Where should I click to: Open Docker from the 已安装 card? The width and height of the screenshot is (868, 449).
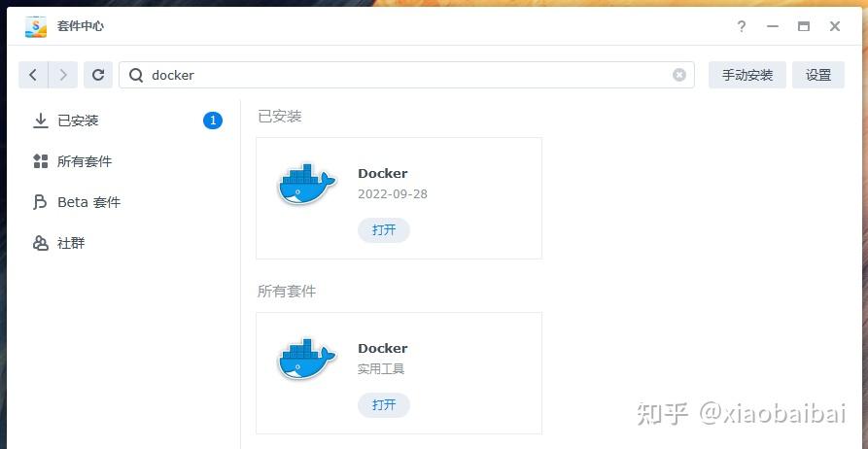pos(384,230)
